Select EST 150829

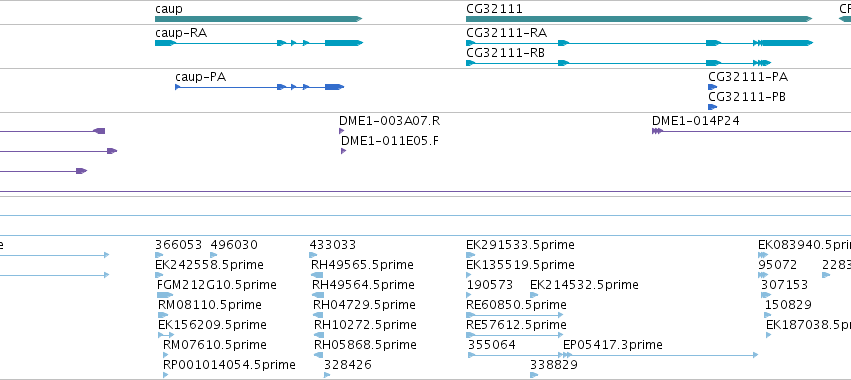click(788, 305)
